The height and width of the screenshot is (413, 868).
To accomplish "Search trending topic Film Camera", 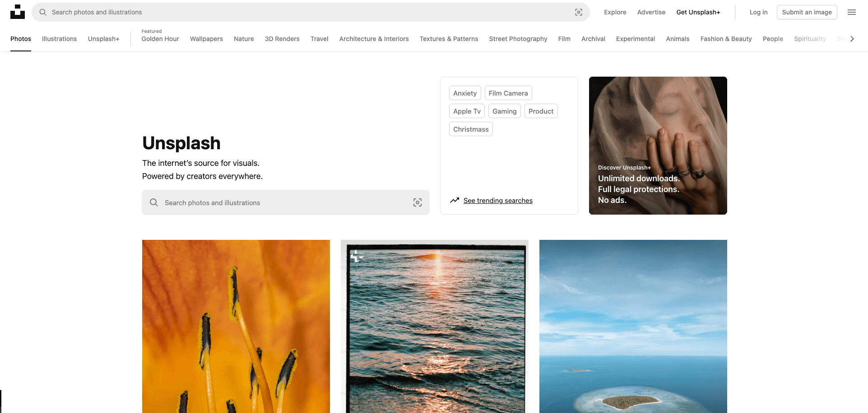I will click(x=508, y=93).
